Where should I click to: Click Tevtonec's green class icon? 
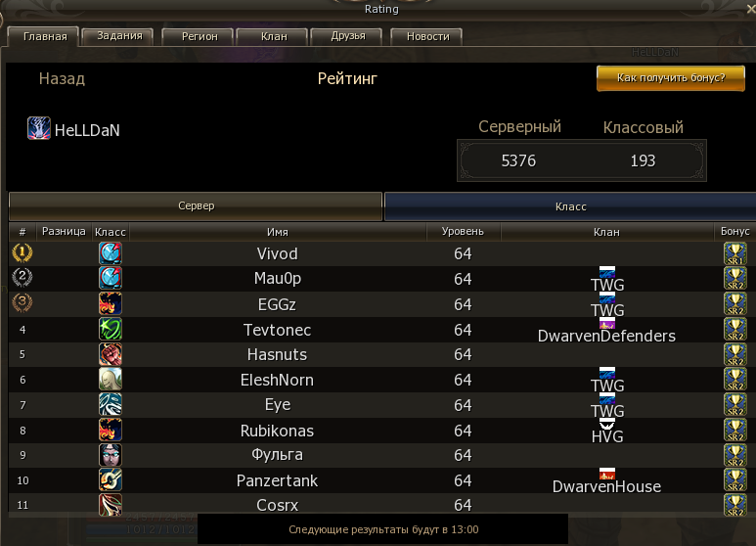pos(111,329)
